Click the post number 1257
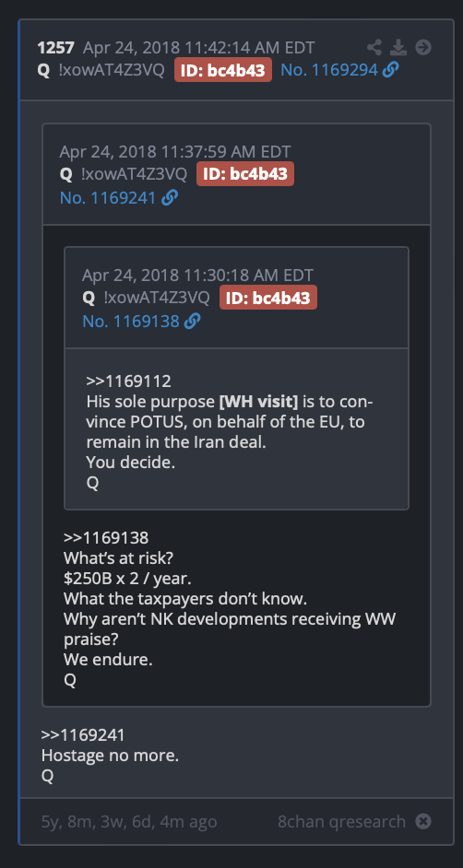The image size is (463, 868). click(x=56, y=48)
